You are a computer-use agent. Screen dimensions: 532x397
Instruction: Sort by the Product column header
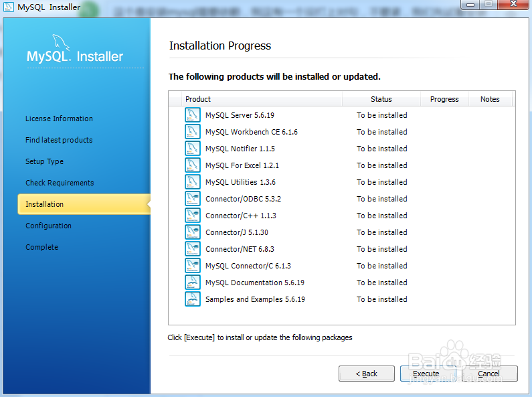262,99
